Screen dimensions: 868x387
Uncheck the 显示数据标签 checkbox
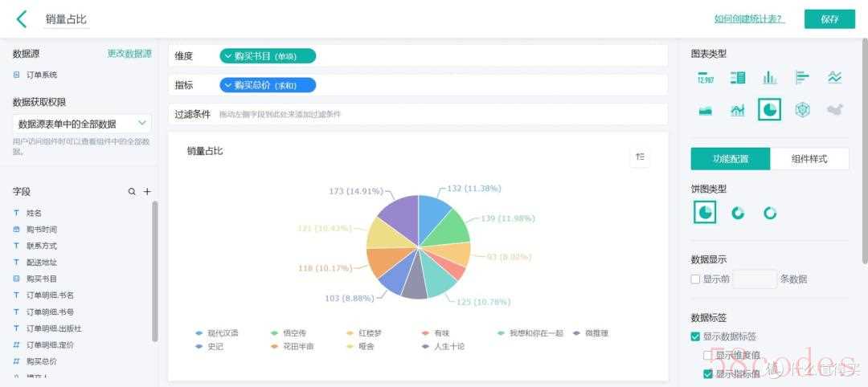coord(696,336)
